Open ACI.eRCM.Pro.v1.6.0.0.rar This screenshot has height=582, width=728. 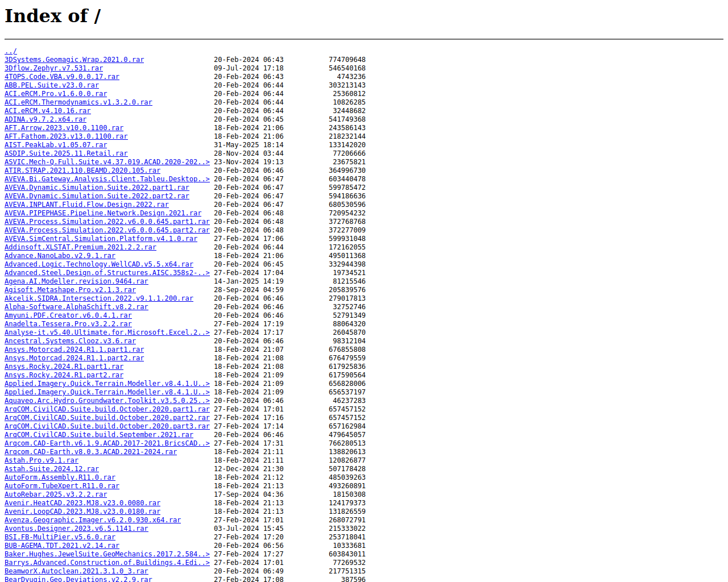(x=56, y=94)
